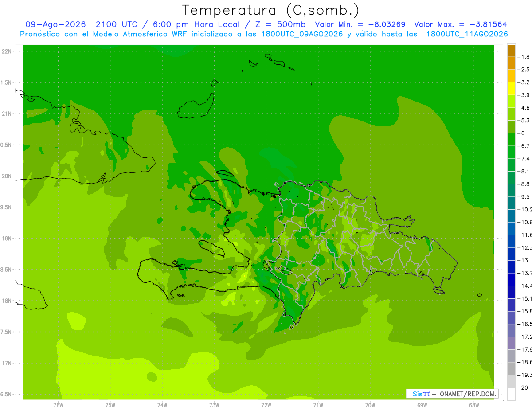Click the '-13' colorbar label

[x=524, y=260]
